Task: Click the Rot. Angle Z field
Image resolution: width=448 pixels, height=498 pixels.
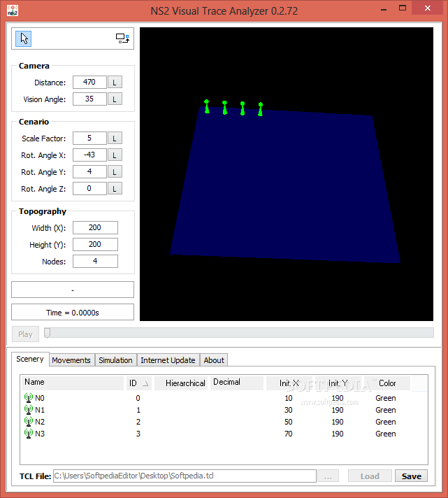Action: (89, 189)
